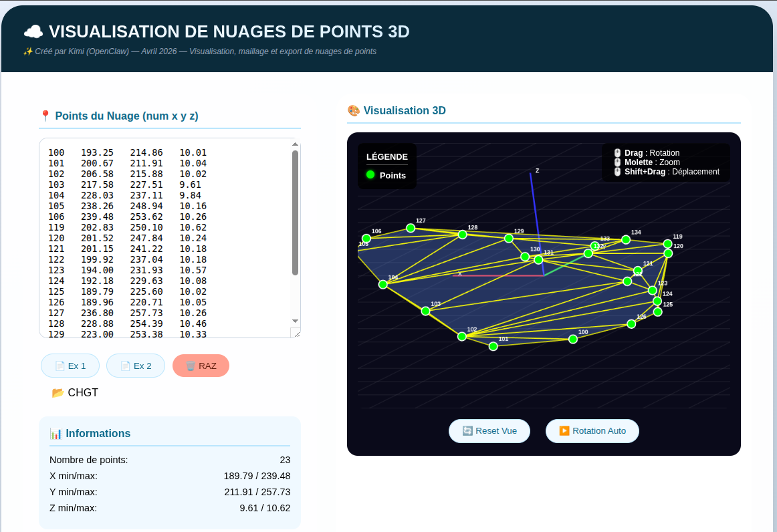The height and width of the screenshot is (532, 777).
Task: Click the green Points legend swatch
Action: (370, 175)
